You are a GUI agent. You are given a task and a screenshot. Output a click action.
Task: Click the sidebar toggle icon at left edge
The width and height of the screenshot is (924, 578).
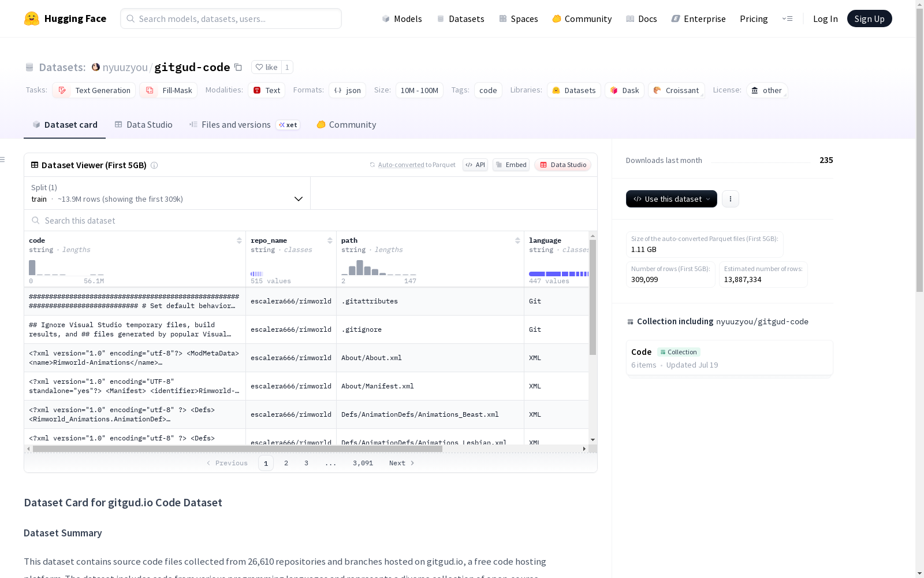tap(3, 160)
